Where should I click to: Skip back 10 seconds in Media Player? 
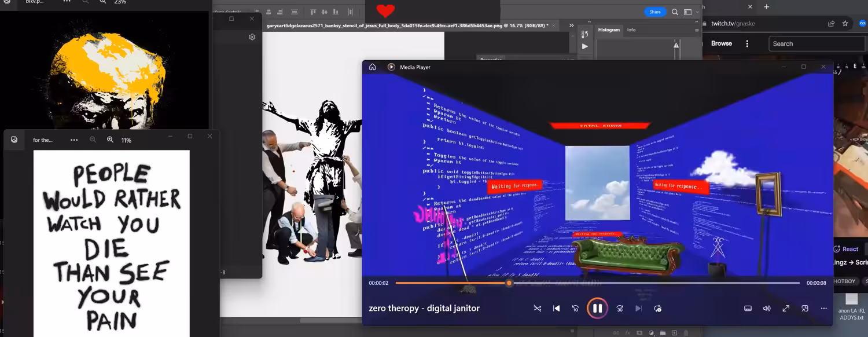[x=575, y=309]
